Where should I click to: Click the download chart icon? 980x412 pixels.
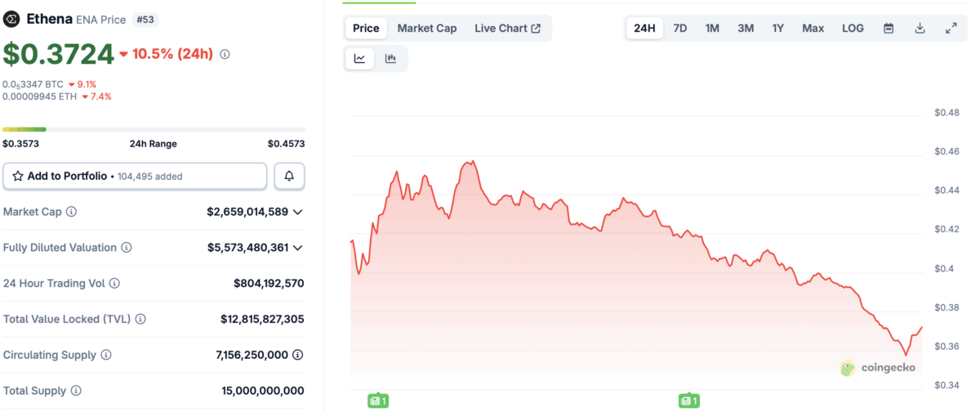[x=920, y=29]
